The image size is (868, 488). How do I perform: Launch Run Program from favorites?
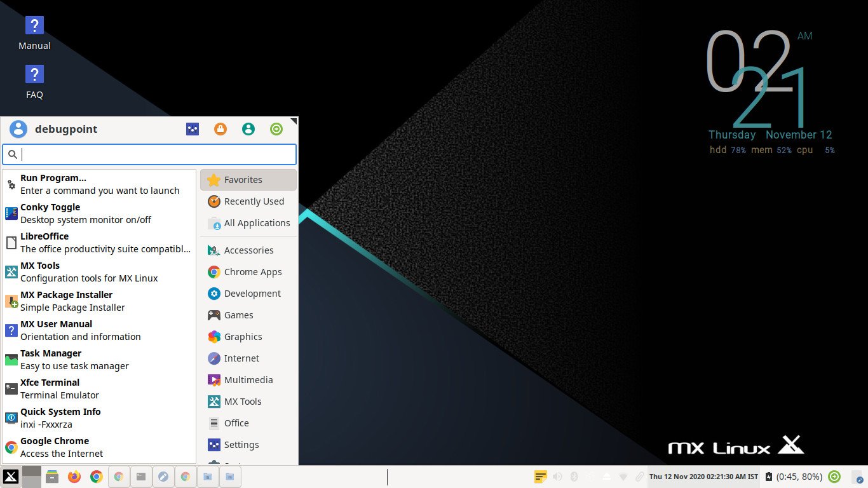(99, 184)
